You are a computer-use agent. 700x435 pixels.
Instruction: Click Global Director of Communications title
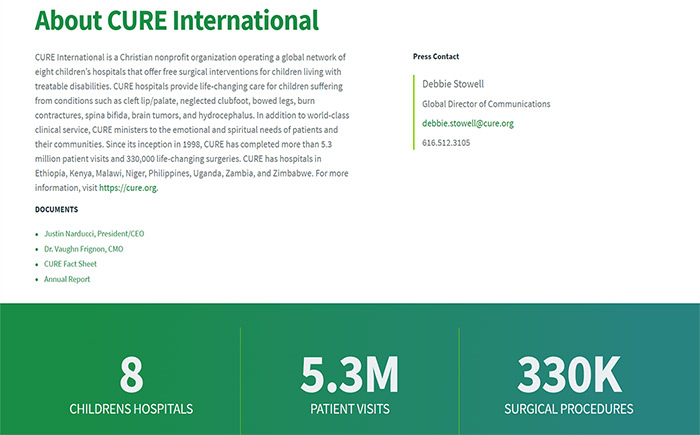[x=486, y=104]
